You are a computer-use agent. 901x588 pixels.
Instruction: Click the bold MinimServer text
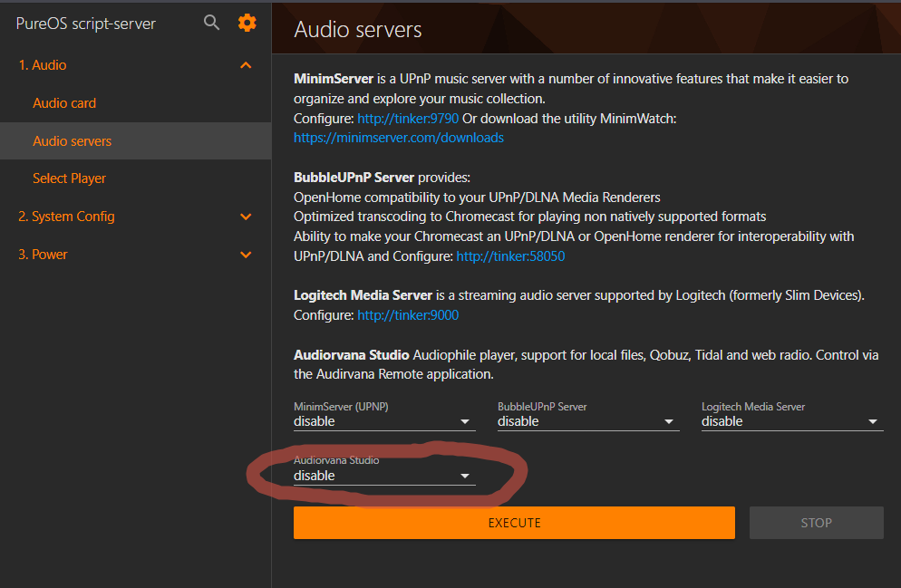point(334,79)
